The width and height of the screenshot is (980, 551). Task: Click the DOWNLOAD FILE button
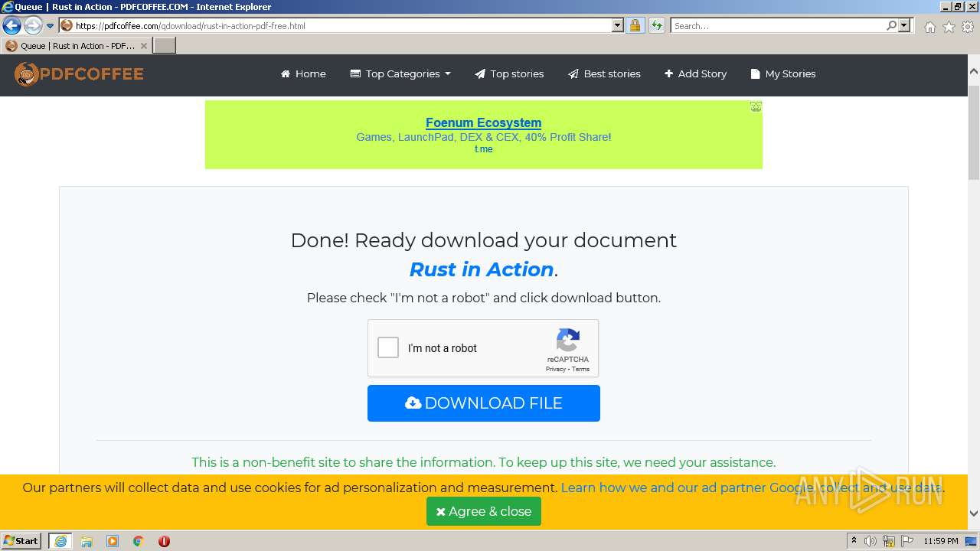pos(484,403)
